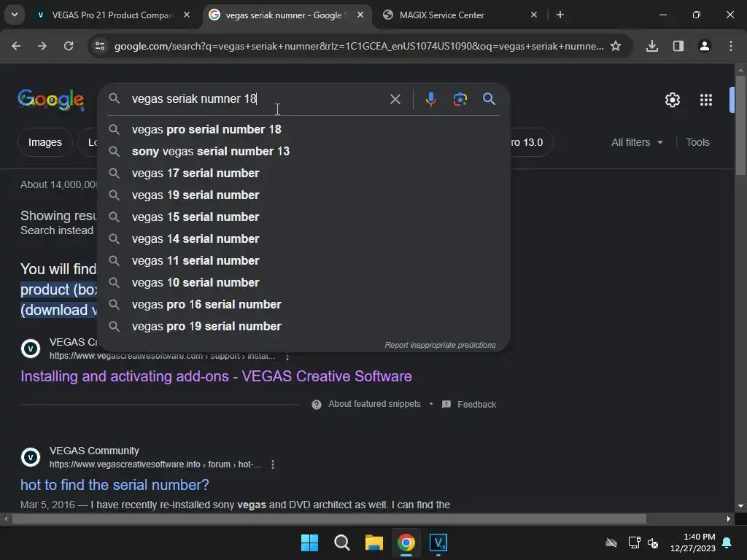Open hot to find the serial number result
Viewport: 747px width, 560px height.
click(x=115, y=485)
